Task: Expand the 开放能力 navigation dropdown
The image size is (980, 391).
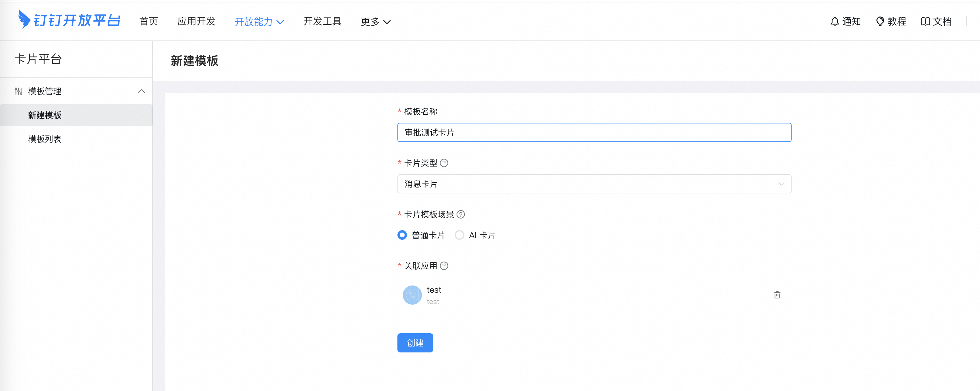Action: click(259, 22)
